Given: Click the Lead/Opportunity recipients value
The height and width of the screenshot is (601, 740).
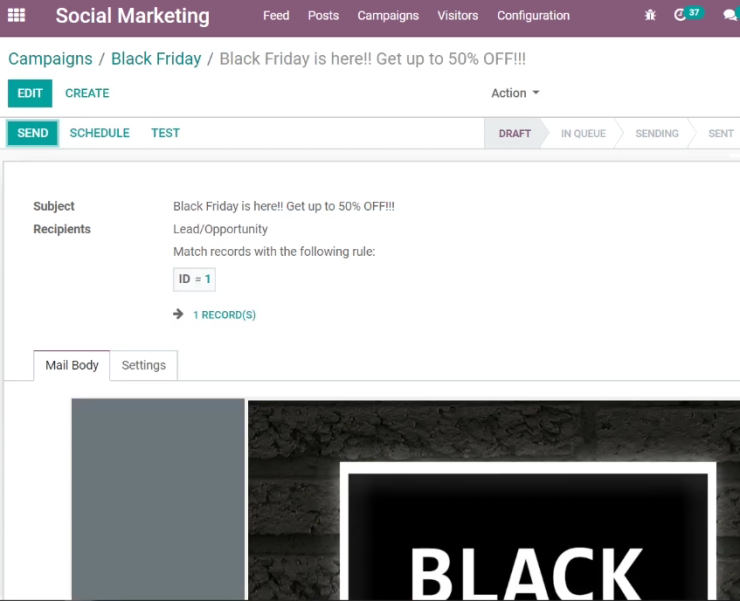Looking at the screenshot, I should pos(220,229).
